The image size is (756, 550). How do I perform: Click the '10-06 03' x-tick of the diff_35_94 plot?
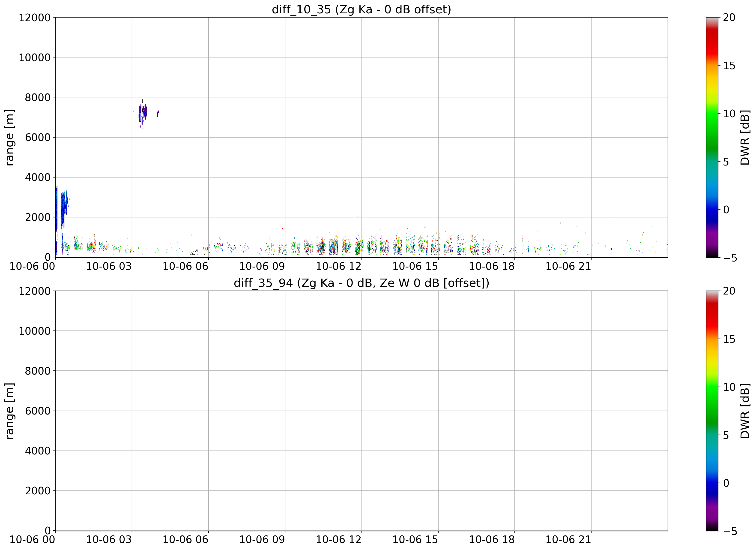click(109, 540)
